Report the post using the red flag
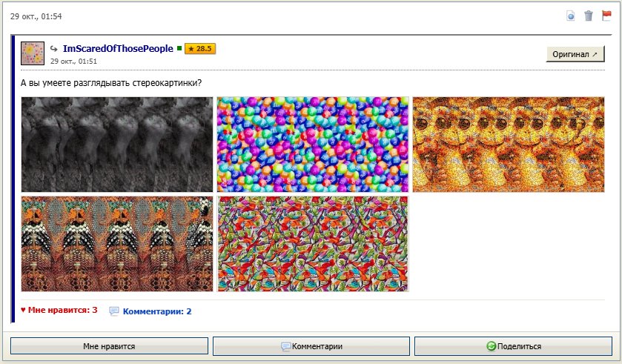 [x=606, y=16]
